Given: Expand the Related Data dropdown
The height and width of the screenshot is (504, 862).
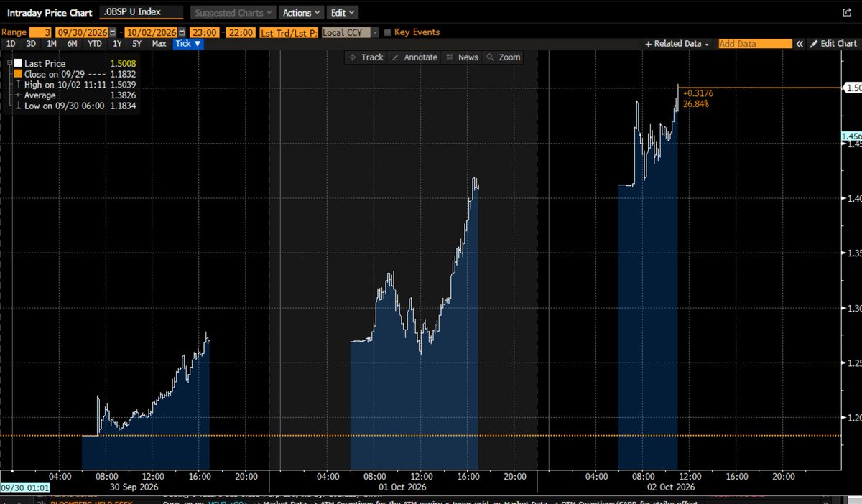Looking at the screenshot, I should [679, 44].
